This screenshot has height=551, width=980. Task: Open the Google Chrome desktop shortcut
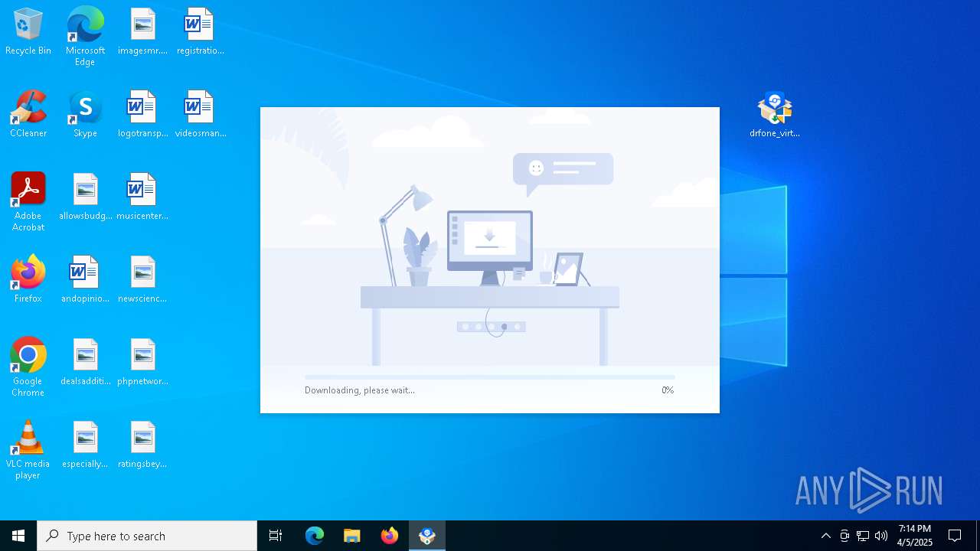coord(28,367)
